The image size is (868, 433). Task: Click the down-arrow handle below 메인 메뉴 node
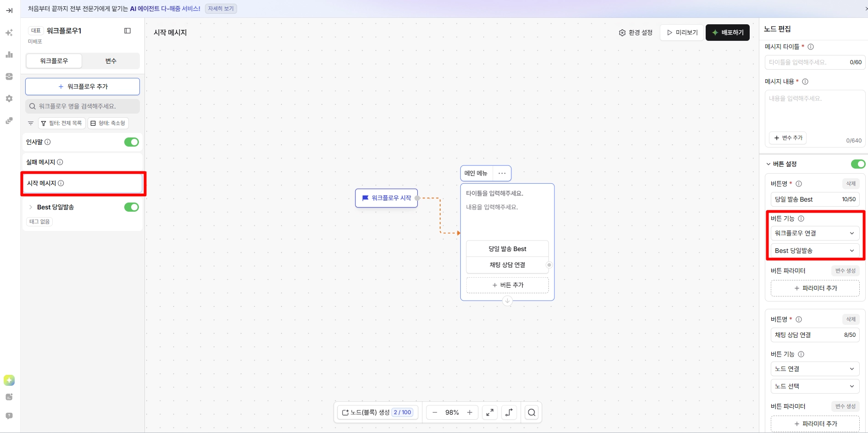pos(507,301)
